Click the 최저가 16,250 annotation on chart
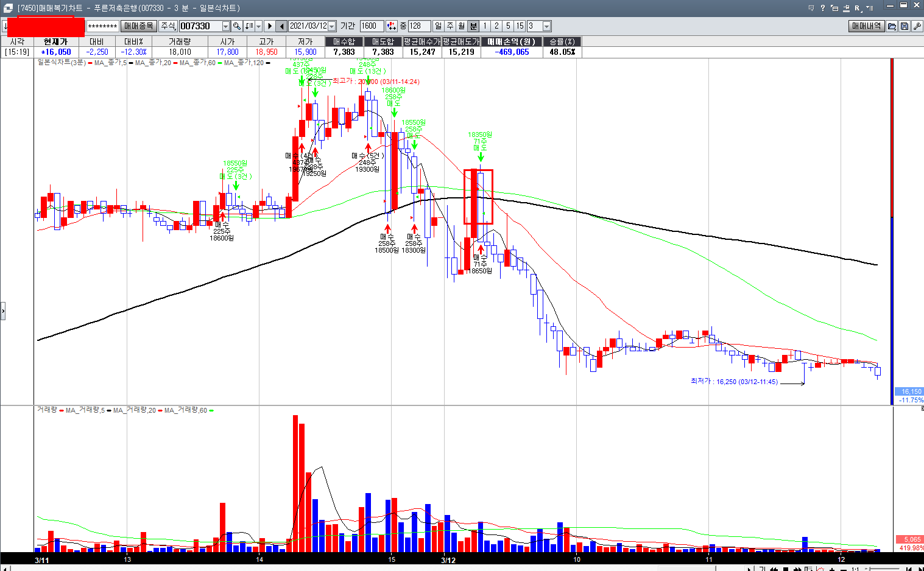This screenshot has height=571, width=924. pos(734,382)
